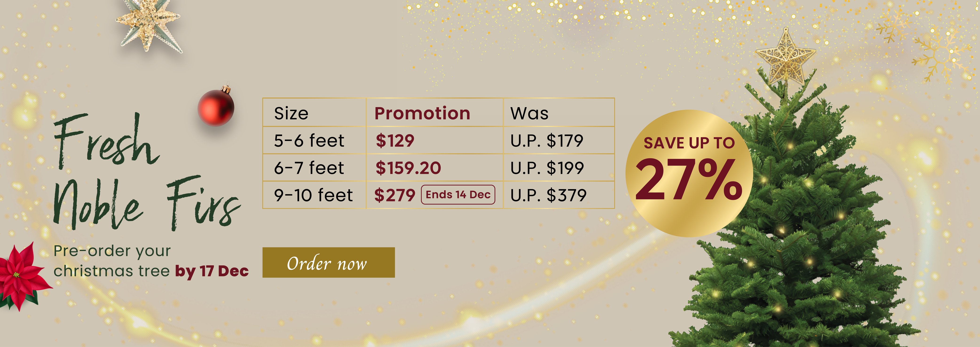This screenshot has height=347, width=980.
Task: Click the $159.20 promotion price
Action: pyautogui.click(x=408, y=168)
